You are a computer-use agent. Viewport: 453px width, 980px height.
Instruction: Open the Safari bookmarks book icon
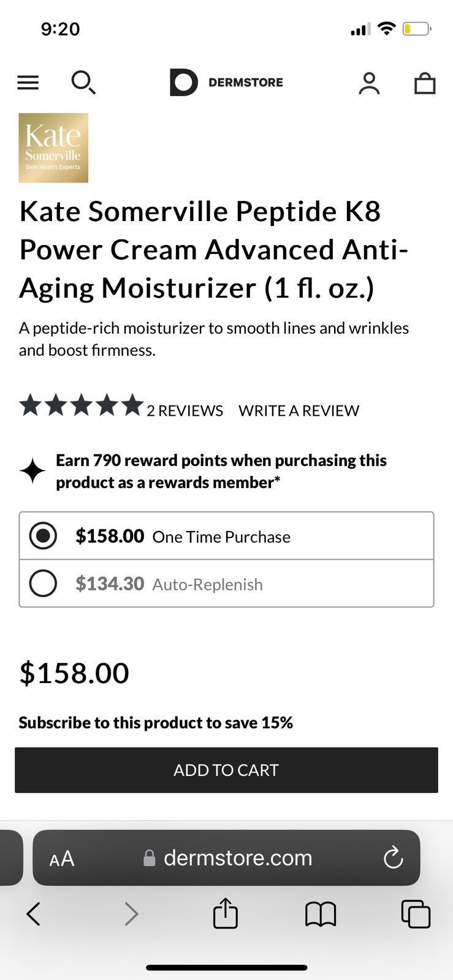321,914
